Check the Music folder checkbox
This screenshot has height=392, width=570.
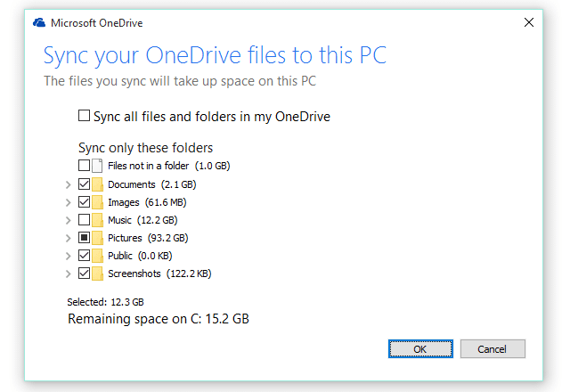click(x=84, y=220)
